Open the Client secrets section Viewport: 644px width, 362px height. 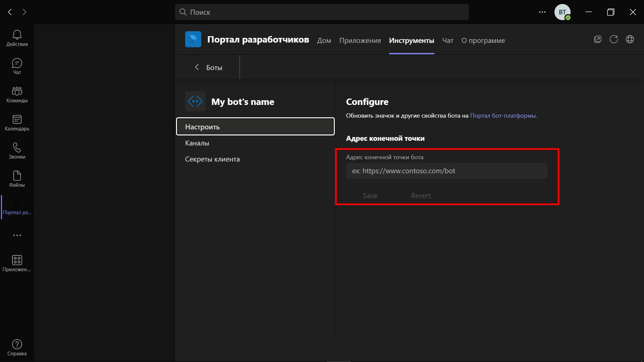(212, 159)
